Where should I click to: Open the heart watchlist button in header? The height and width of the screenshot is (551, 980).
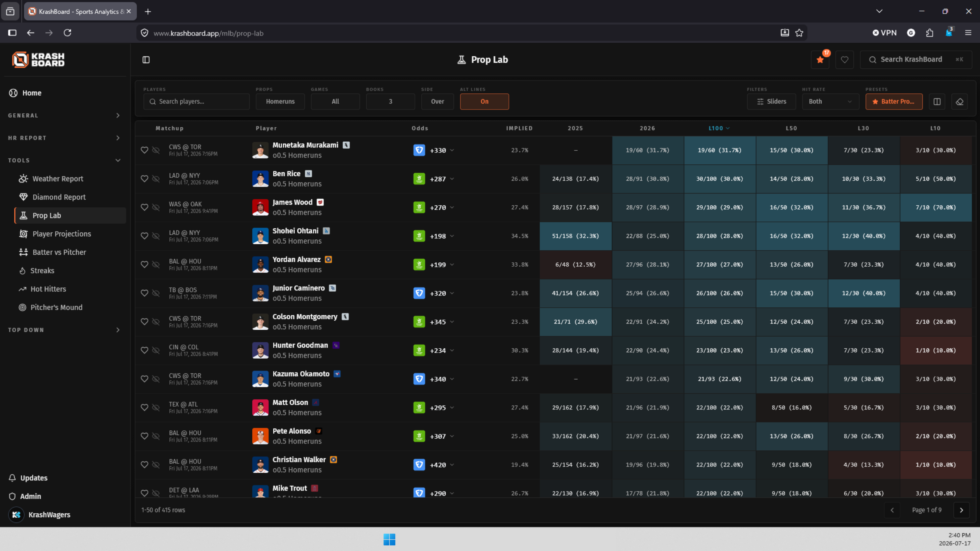tap(845, 60)
